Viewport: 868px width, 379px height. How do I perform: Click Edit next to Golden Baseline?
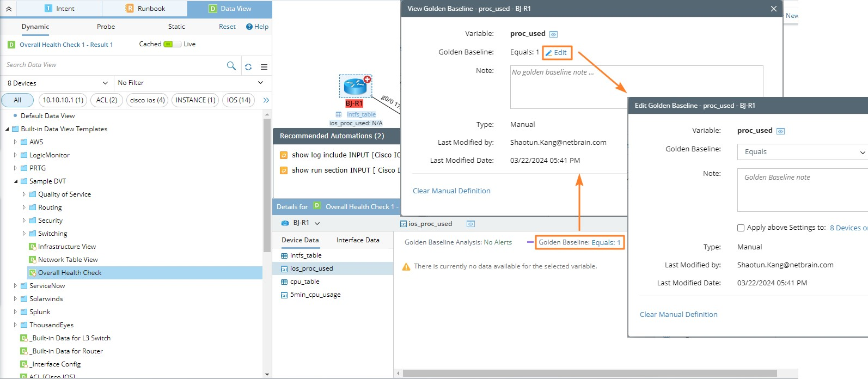pos(557,52)
